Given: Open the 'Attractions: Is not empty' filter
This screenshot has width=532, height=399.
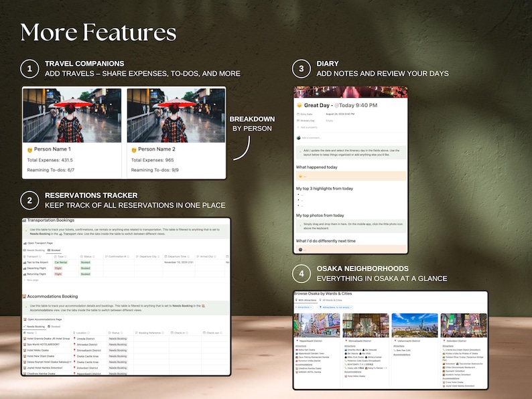Looking at the screenshot, I should point(336,307).
